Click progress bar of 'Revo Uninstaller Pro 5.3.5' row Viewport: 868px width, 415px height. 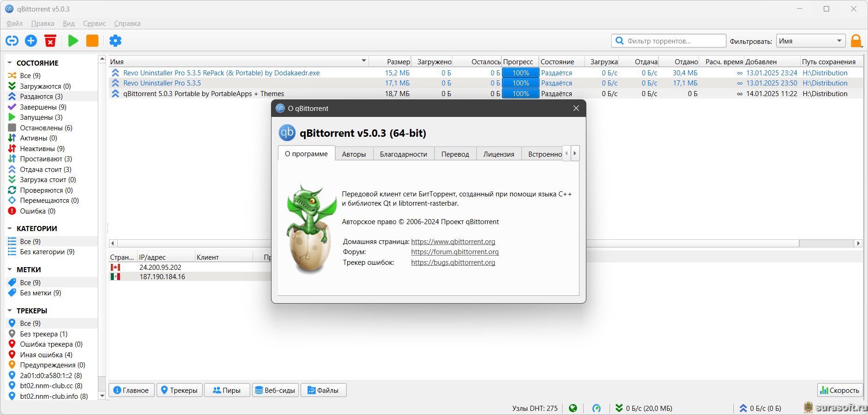tap(520, 83)
